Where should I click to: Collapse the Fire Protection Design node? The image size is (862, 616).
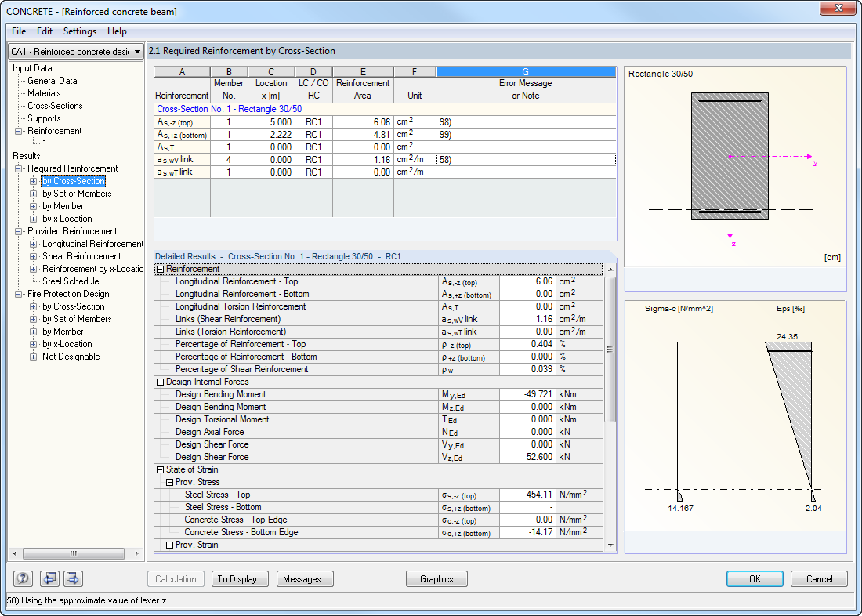click(18, 294)
